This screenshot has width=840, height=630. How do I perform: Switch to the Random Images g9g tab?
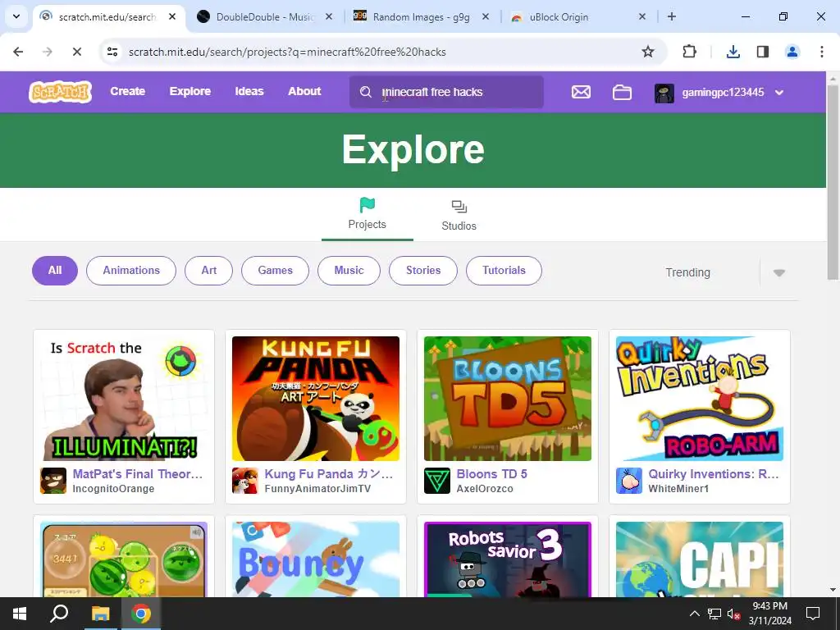point(421,16)
